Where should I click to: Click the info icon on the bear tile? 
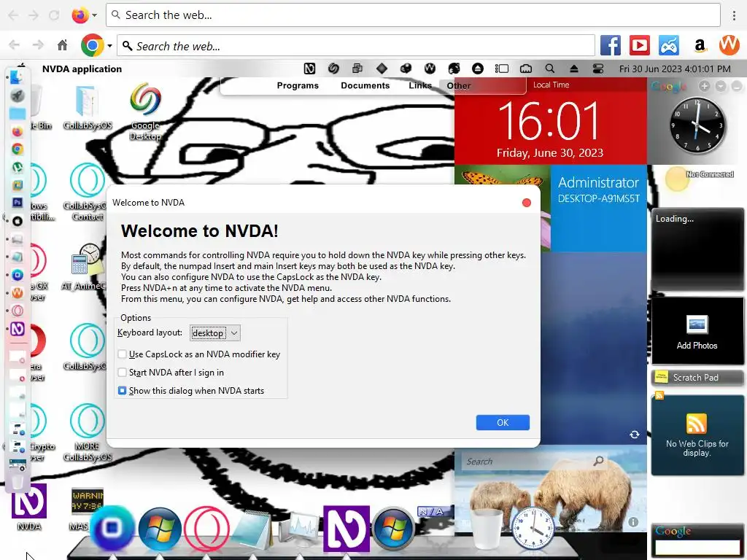click(x=633, y=522)
